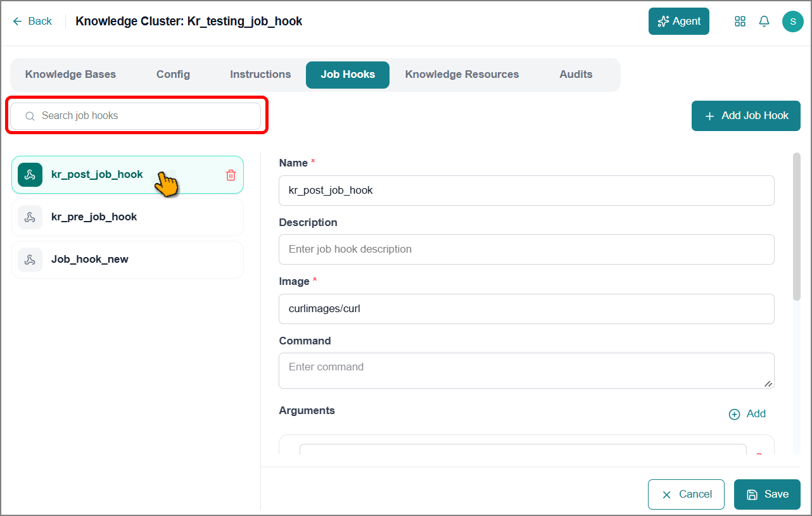
Task: Open the Instructions tab
Action: pos(260,75)
